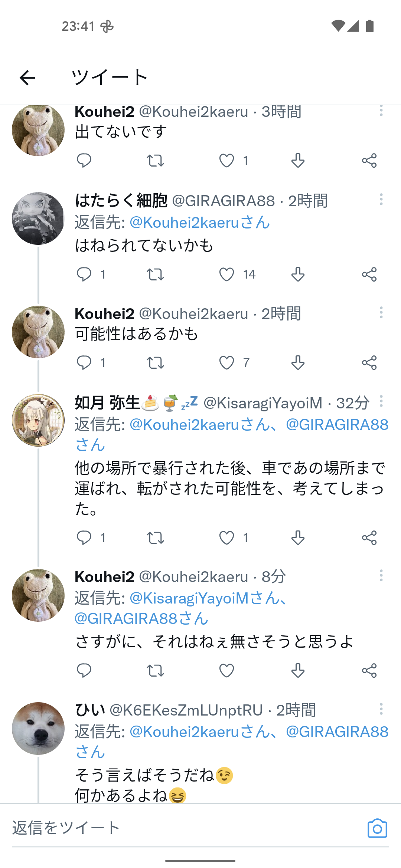Share the 可能性はあるかも tweet
Screen dimensions: 401x868
369,363
